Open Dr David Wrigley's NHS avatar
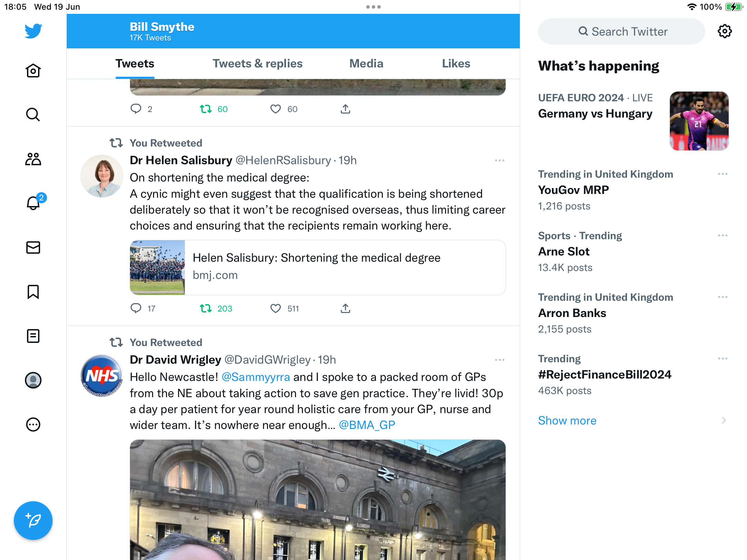747x560 pixels. point(102,376)
